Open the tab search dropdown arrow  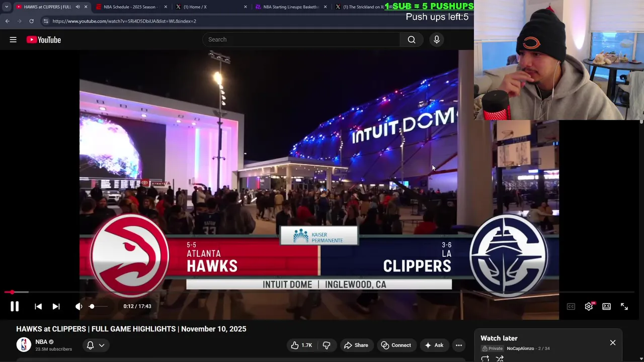[x=6, y=7]
